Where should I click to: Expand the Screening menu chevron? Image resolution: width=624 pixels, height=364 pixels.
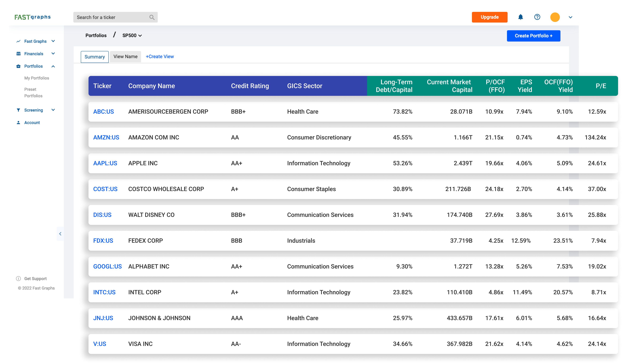[53, 110]
